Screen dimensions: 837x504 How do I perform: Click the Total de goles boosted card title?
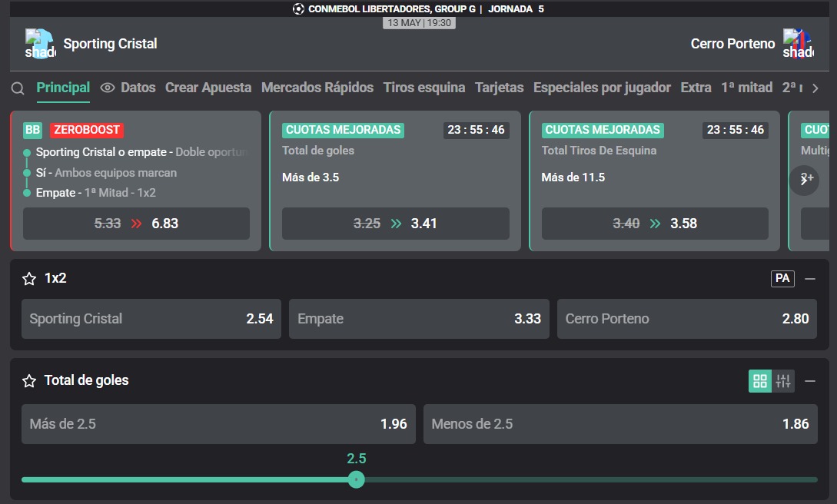tap(318, 151)
